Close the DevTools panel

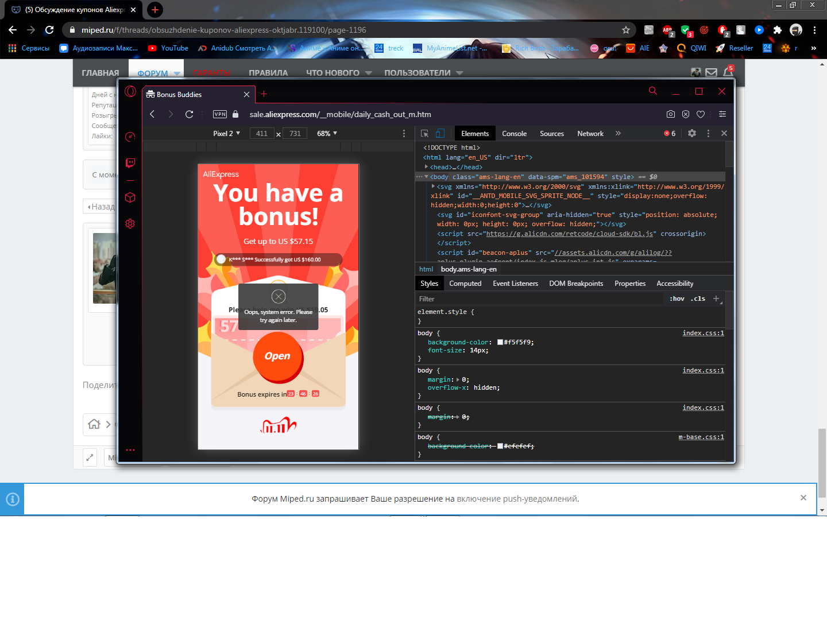click(x=724, y=133)
